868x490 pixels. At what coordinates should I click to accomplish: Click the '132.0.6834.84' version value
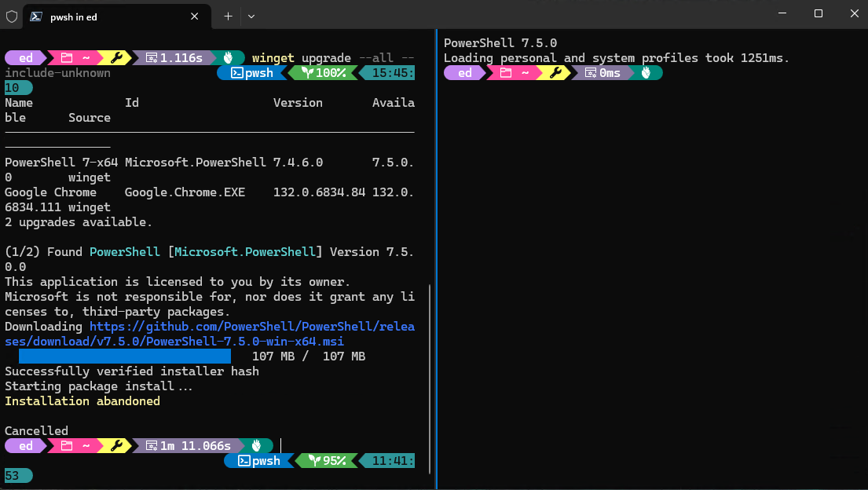coord(320,192)
